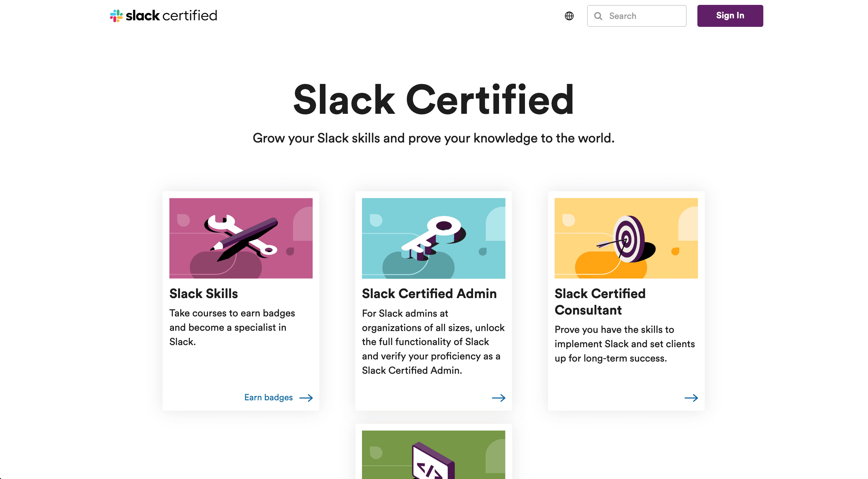
Task: Click the Certified Consultant description text
Action: click(624, 344)
